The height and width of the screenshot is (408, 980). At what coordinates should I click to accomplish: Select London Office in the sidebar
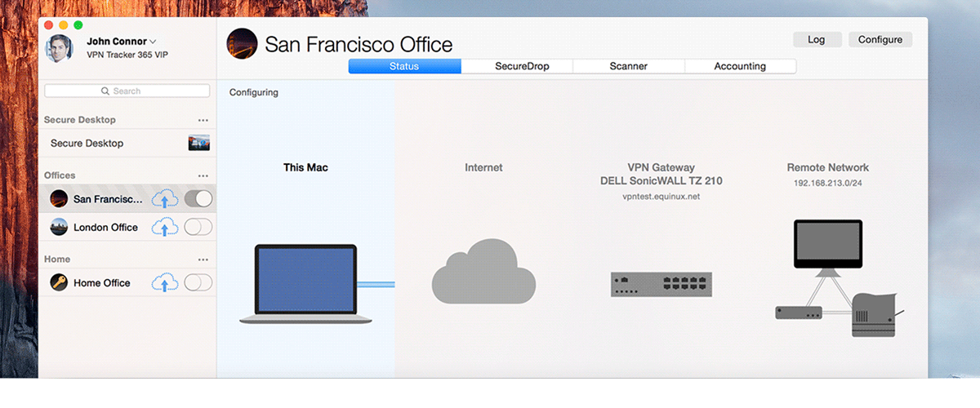[105, 228]
